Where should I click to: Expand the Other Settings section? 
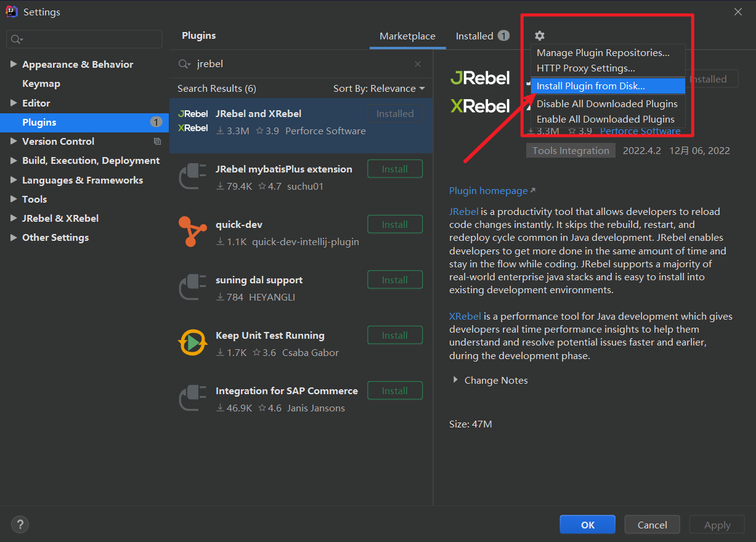click(x=14, y=237)
